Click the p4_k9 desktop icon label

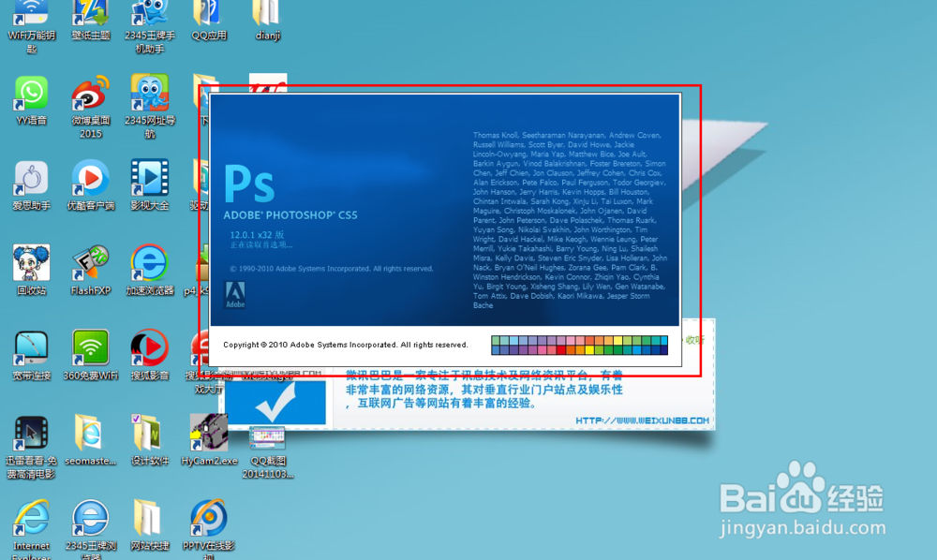click(196, 291)
